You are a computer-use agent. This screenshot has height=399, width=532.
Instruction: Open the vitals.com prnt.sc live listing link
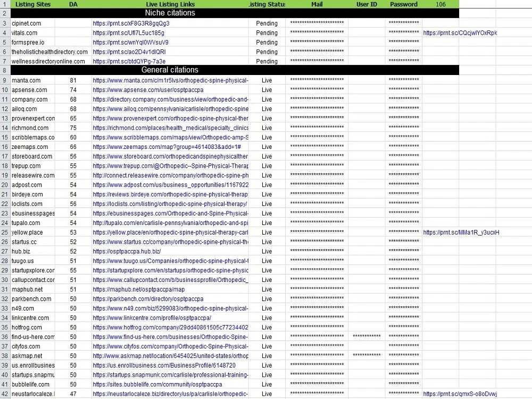pyautogui.click(x=128, y=33)
